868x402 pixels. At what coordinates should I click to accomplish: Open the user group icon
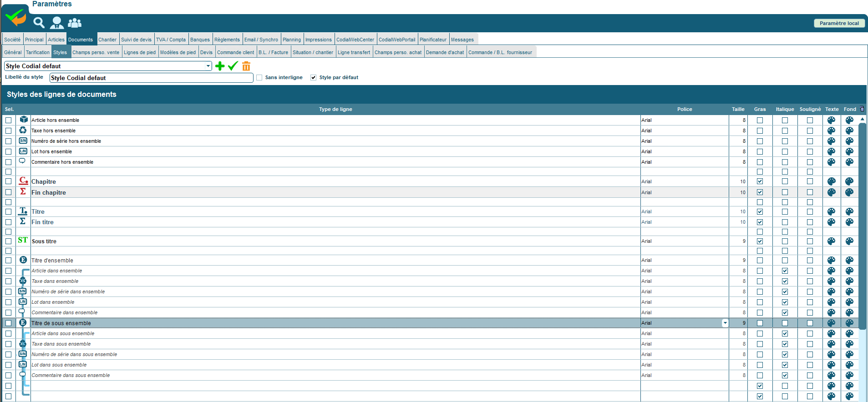click(x=75, y=23)
